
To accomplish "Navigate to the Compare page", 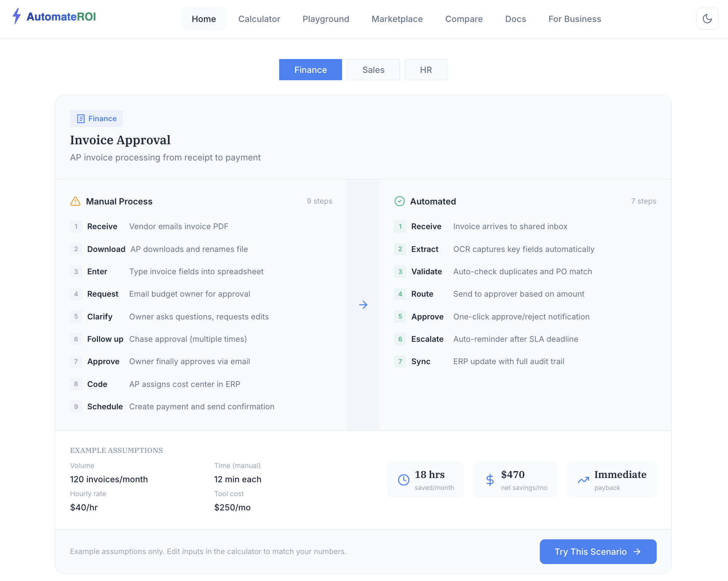I will [464, 19].
